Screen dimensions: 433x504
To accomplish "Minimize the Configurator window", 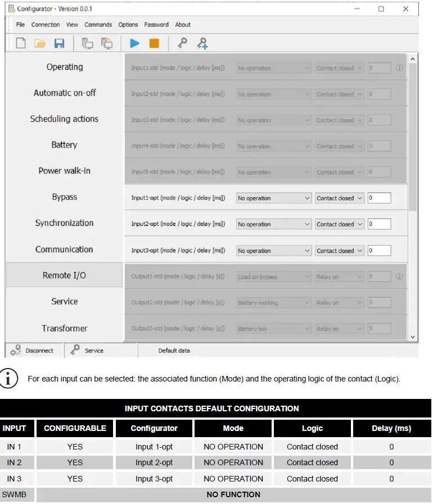I will point(357,9).
